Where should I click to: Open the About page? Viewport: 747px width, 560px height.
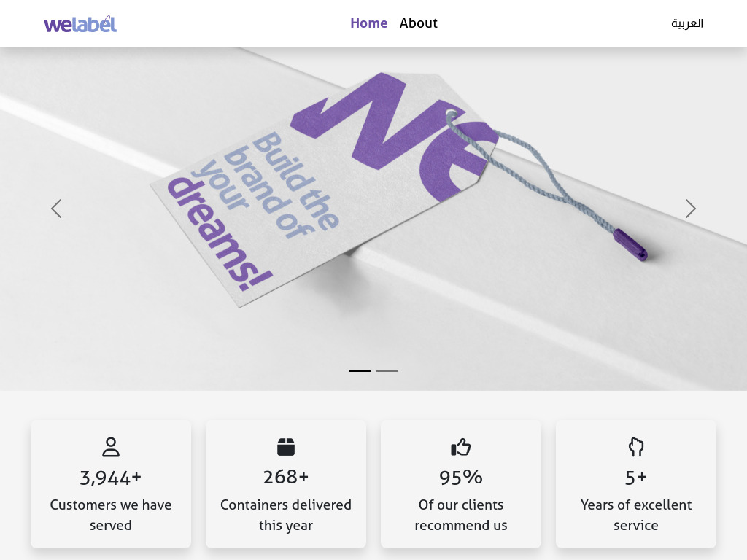(x=419, y=23)
